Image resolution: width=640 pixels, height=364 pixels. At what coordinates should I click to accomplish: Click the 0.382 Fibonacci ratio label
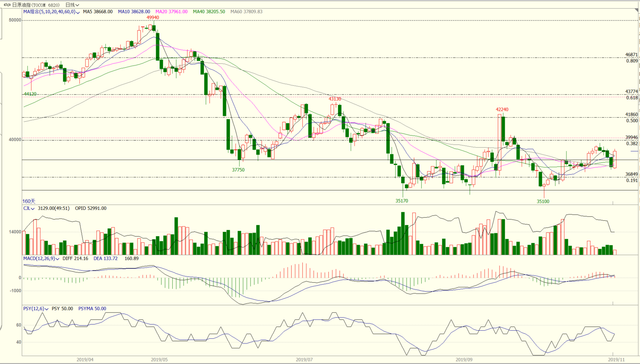coord(632,144)
